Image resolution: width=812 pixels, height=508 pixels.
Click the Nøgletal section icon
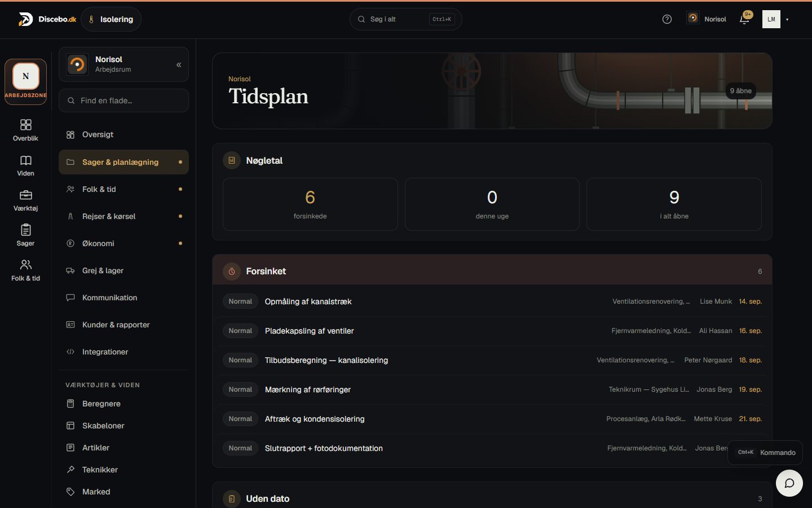(232, 160)
